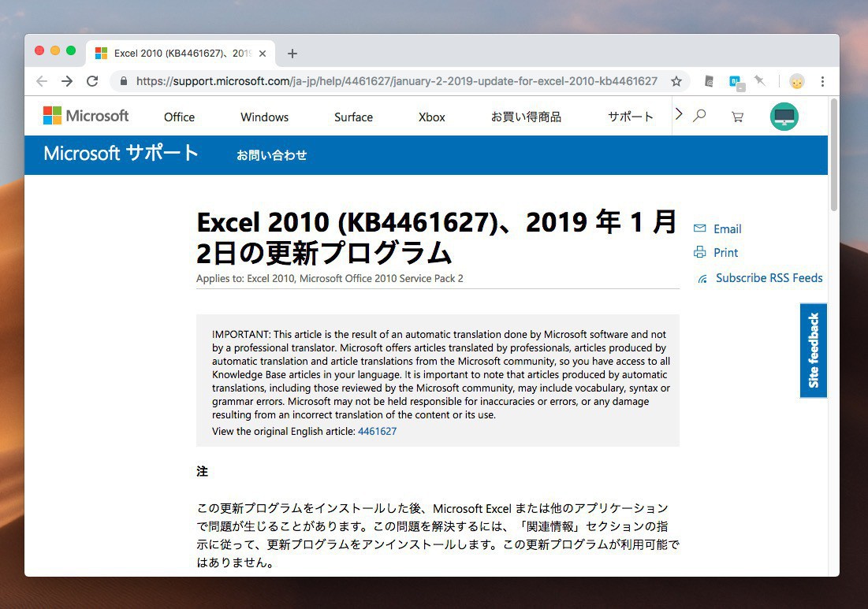The width and height of the screenshot is (868, 609).
Task: Open the サポート navigation item
Action: (x=631, y=117)
